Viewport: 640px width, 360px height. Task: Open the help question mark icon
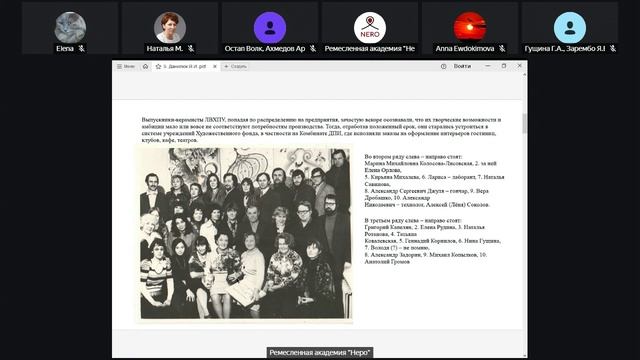pyautogui.click(x=444, y=66)
